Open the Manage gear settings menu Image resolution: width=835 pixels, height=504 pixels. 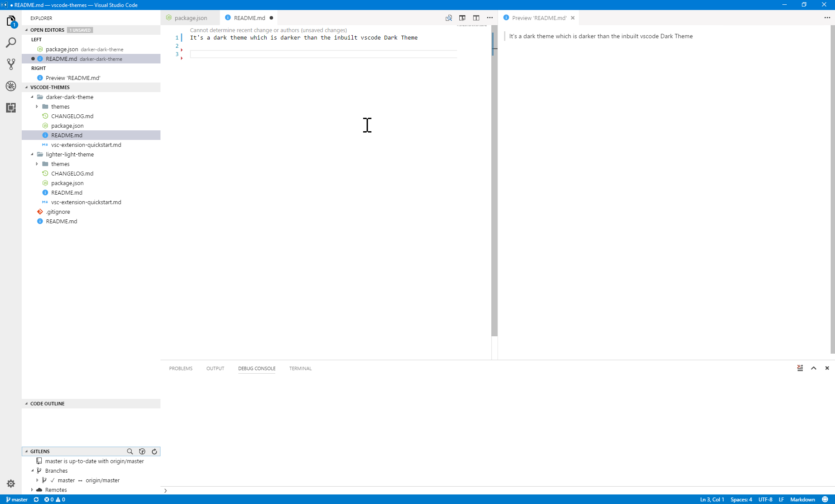click(x=11, y=483)
